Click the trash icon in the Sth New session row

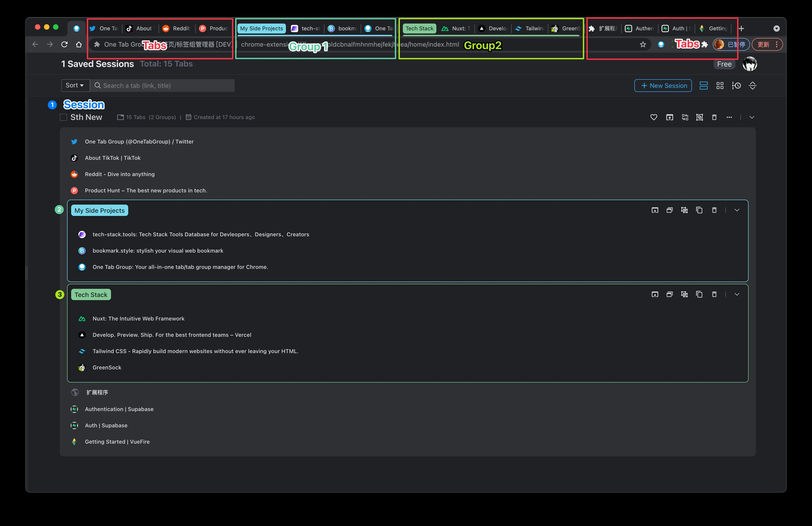(714, 117)
